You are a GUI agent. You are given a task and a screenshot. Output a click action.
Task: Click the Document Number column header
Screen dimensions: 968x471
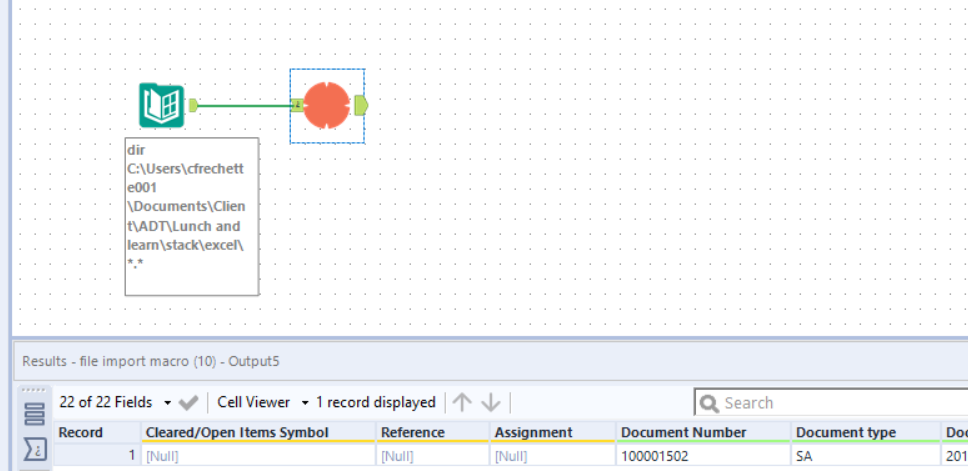pos(703,433)
